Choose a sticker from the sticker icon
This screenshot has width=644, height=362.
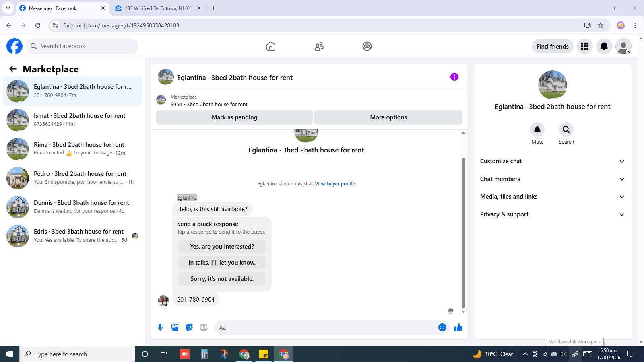click(x=189, y=327)
